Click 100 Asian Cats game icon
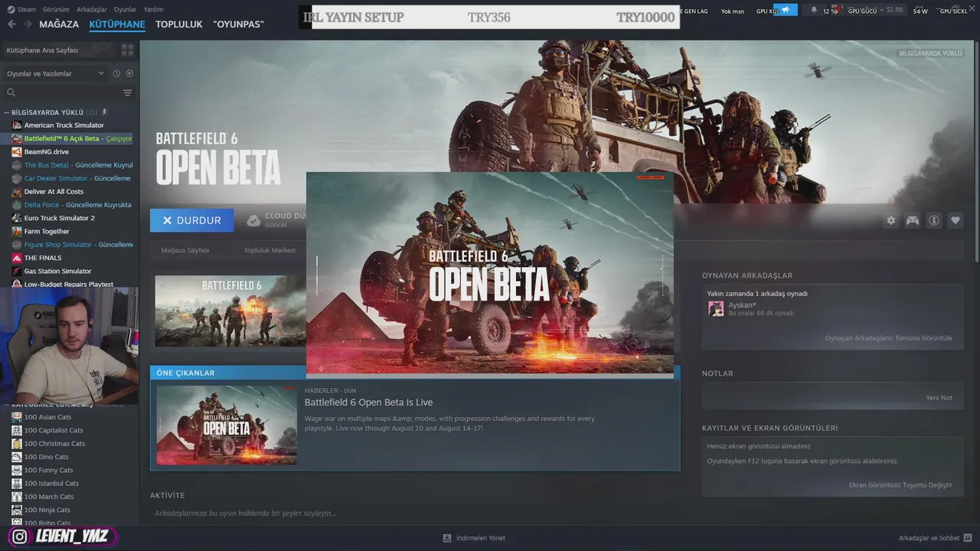Viewport: 980px width, 551px height. pos(17,417)
